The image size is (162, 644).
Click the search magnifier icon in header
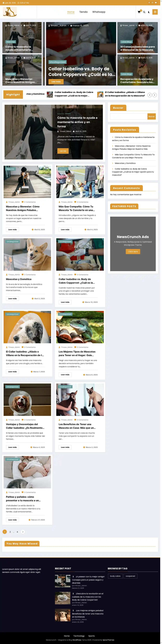[x=144, y=12]
